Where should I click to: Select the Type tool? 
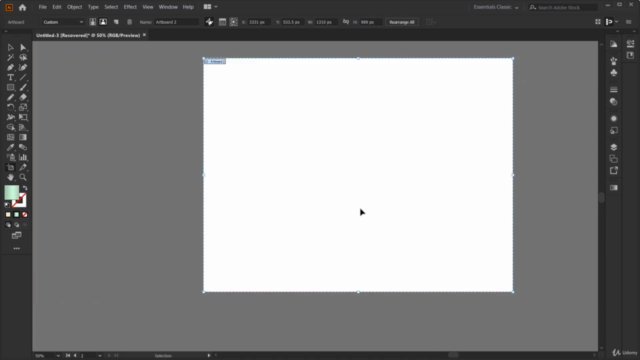(x=11, y=78)
